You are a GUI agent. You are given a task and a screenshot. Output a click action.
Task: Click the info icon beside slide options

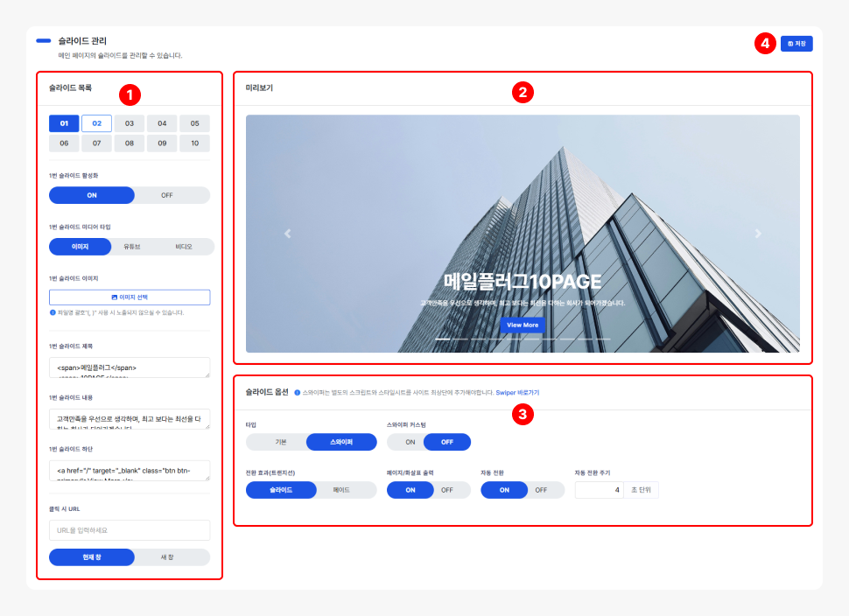pos(298,393)
